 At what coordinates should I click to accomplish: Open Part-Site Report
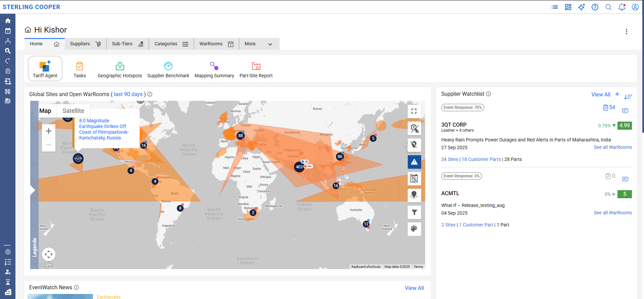[x=256, y=70]
